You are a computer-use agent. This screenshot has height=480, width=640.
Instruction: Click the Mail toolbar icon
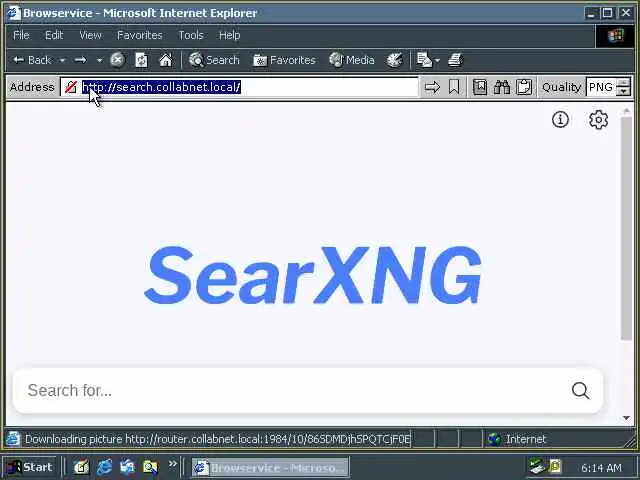coord(424,60)
